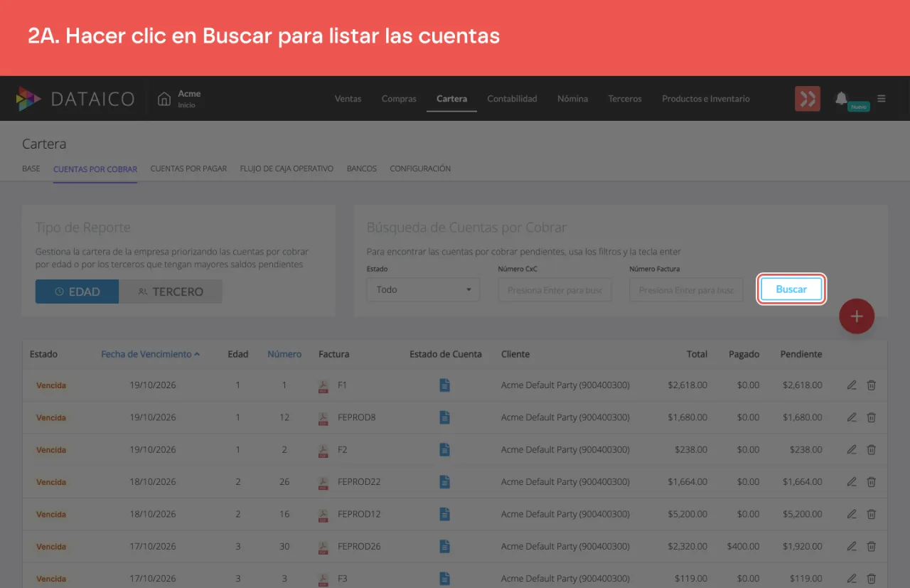Click the FEPROD12 invoice text
This screenshot has height=588, width=910.
[x=359, y=514]
